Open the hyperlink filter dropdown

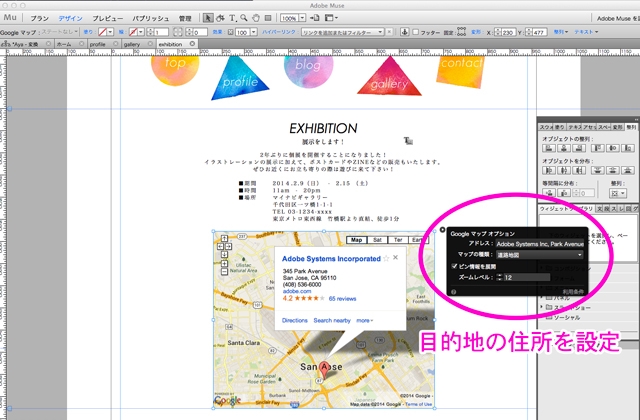click(x=380, y=32)
